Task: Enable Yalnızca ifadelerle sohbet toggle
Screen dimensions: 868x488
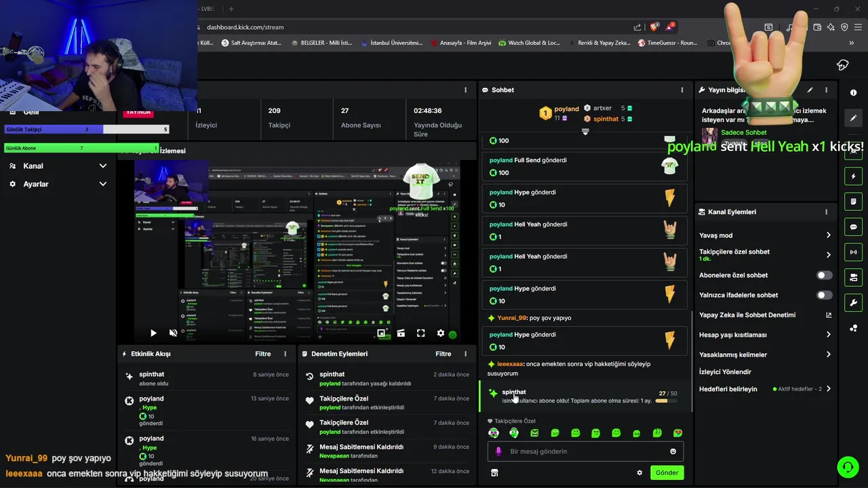Action: (x=824, y=295)
